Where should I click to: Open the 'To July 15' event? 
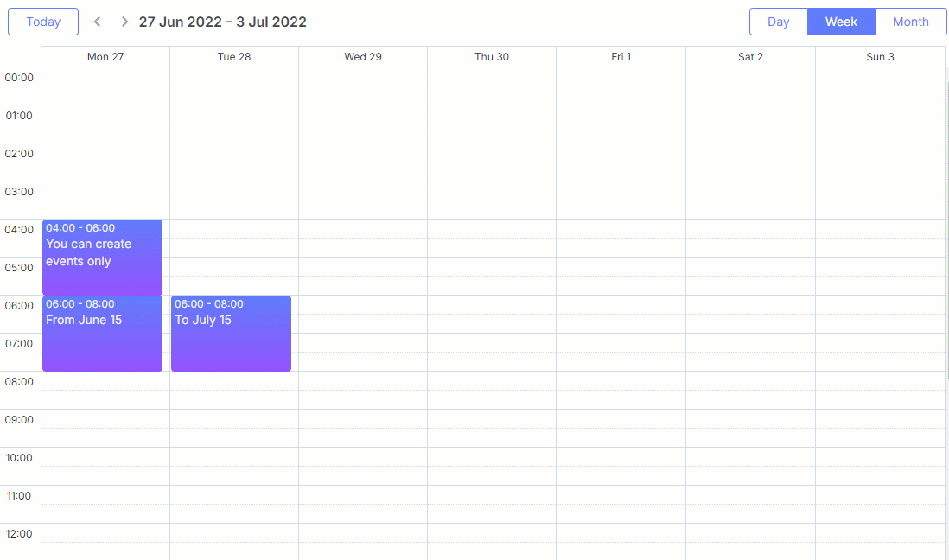coord(231,334)
